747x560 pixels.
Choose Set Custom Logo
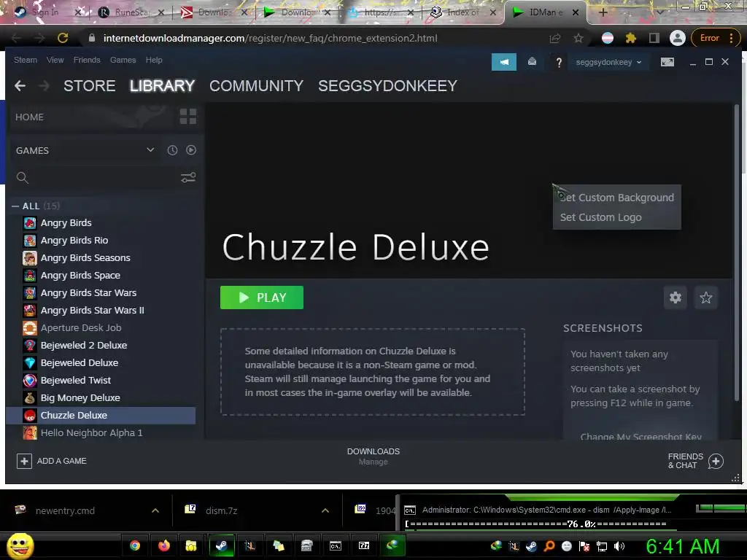(x=617, y=217)
